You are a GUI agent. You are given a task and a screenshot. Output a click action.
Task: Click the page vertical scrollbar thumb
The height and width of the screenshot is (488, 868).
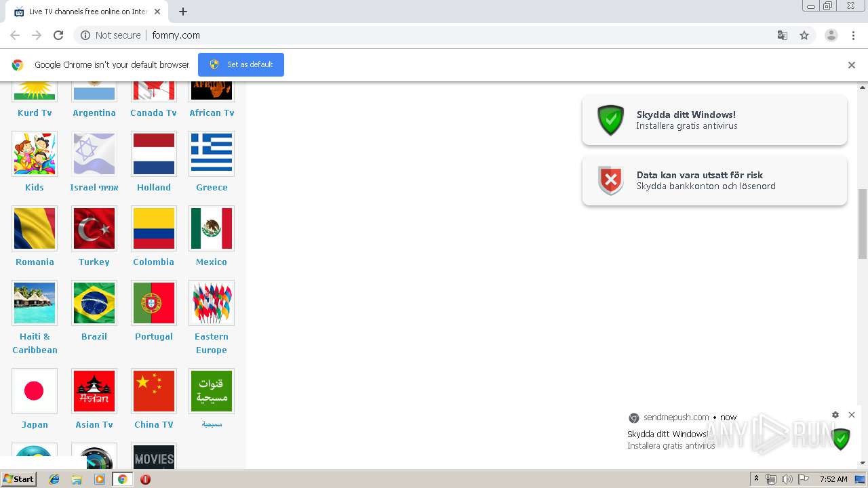coord(863,224)
